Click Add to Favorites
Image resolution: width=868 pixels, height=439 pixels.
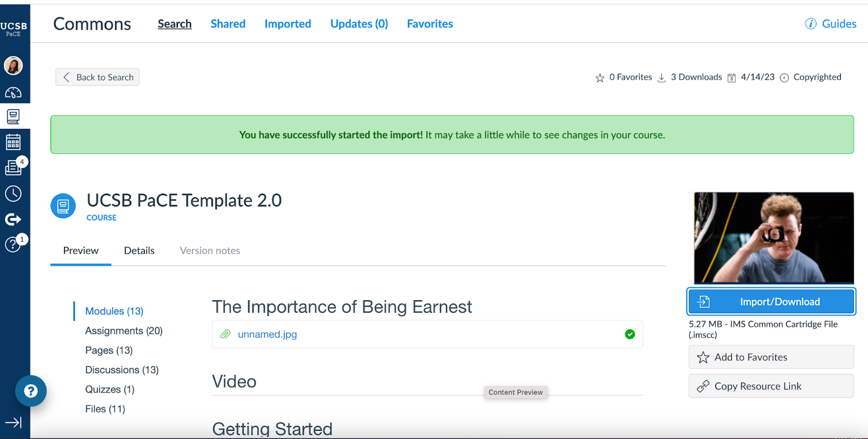pos(771,357)
